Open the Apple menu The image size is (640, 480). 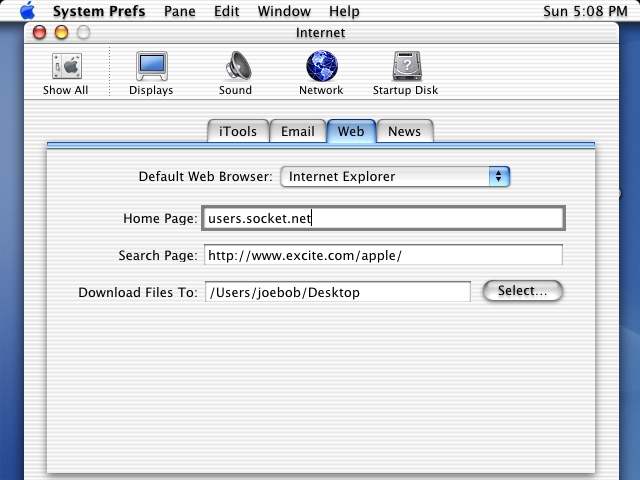pos(27,11)
